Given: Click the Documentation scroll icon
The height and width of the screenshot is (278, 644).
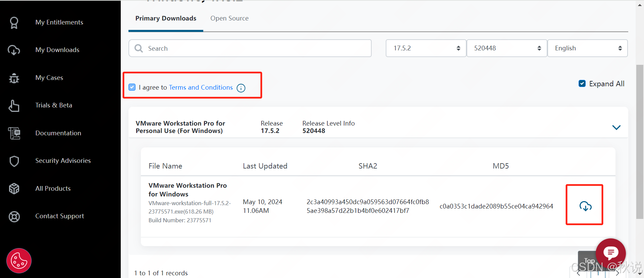Looking at the screenshot, I should pos(14,133).
